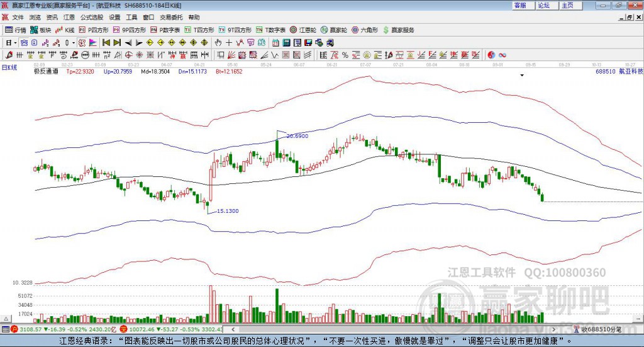
Task: Click the percent sign tool icon
Action: [x=345, y=55]
